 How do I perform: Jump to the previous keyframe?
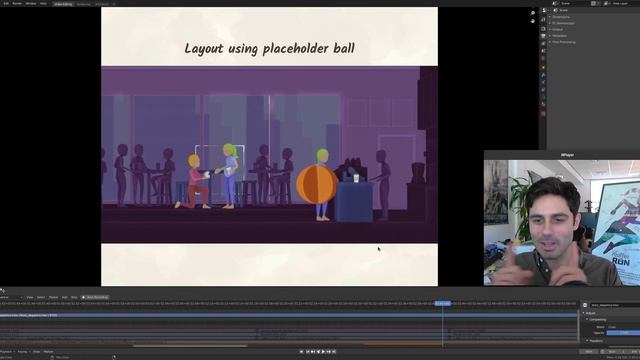point(313,351)
